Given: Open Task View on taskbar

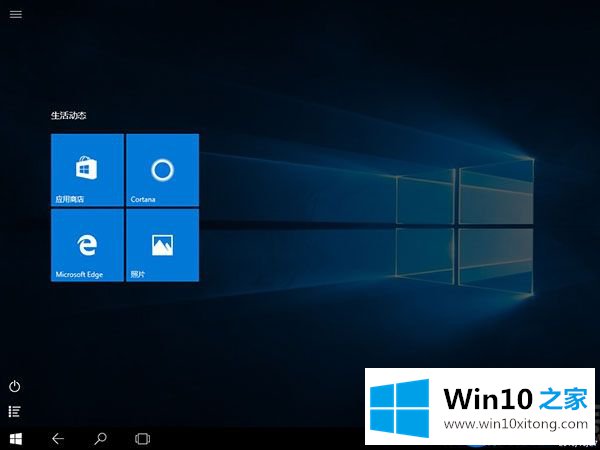Looking at the screenshot, I should tap(142, 439).
